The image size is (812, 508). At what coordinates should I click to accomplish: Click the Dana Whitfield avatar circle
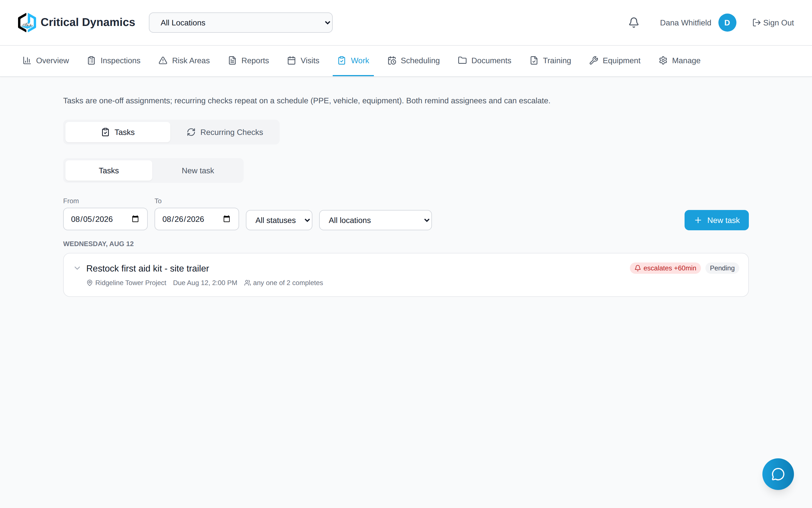click(x=727, y=23)
